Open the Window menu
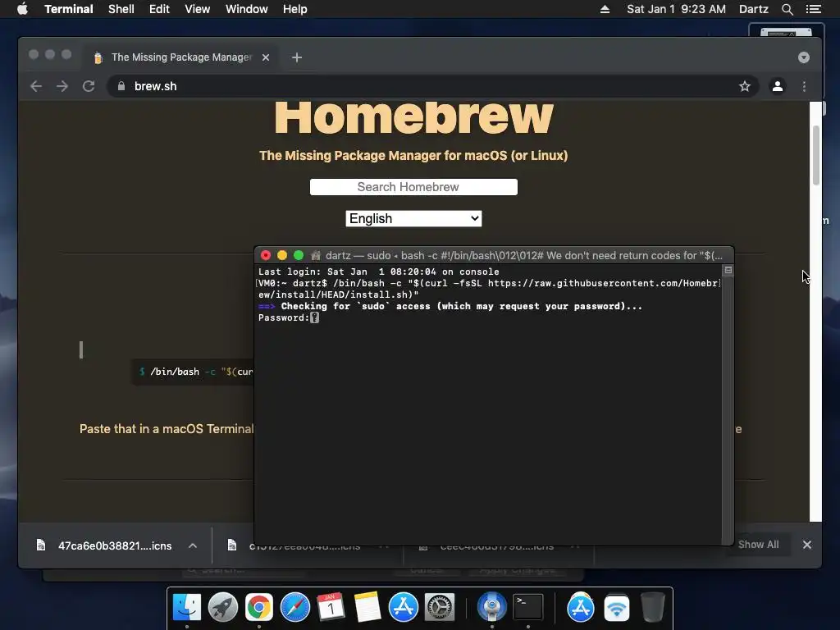840x630 pixels. 246,9
